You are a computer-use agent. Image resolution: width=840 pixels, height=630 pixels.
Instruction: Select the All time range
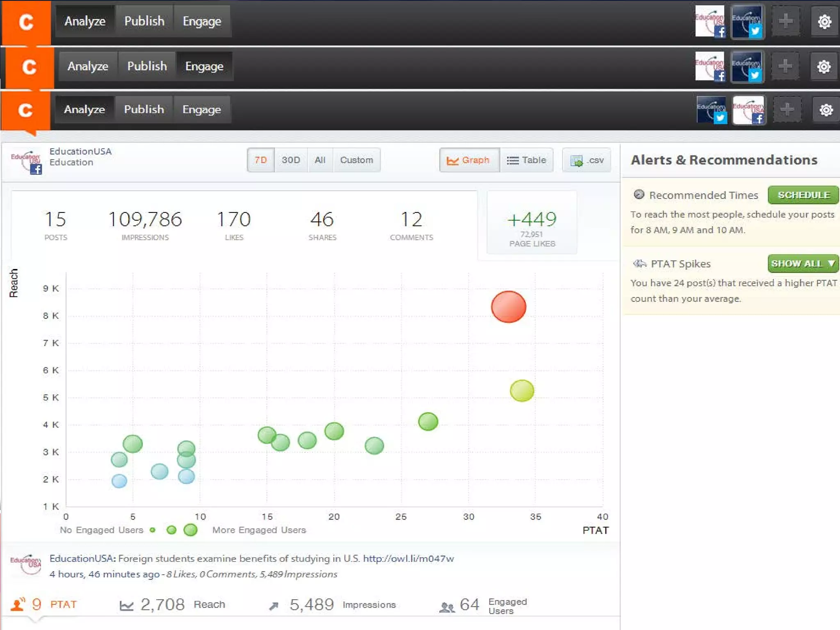click(x=320, y=160)
